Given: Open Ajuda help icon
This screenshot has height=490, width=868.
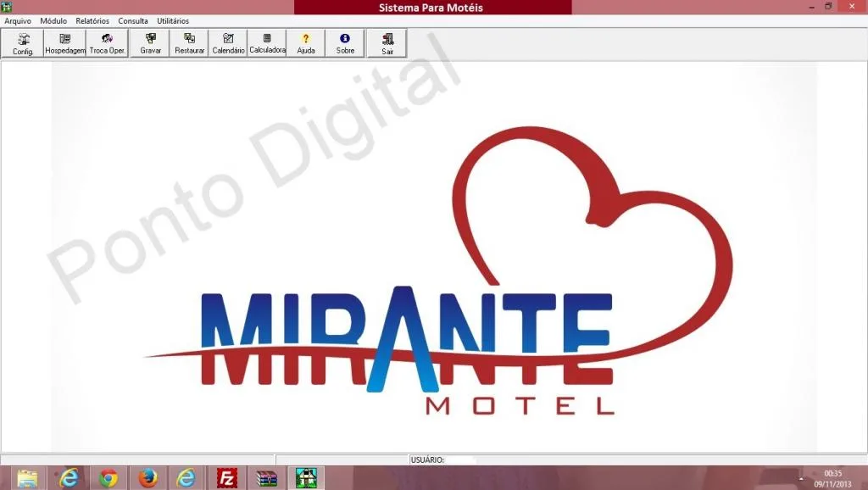Looking at the screenshot, I should (x=305, y=44).
